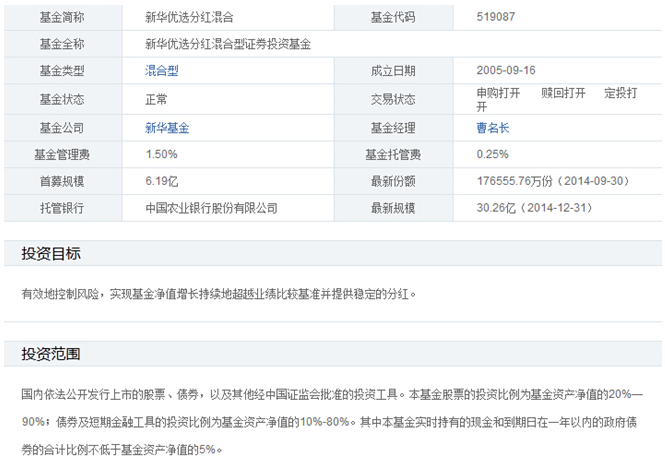The image size is (665, 470).
Task: Click the management fee value 1.50%
Action: (x=162, y=154)
